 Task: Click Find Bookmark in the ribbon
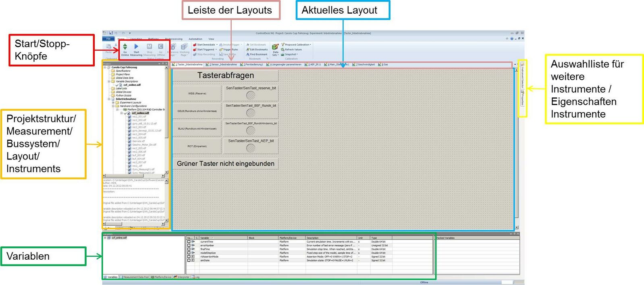pos(258,54)
